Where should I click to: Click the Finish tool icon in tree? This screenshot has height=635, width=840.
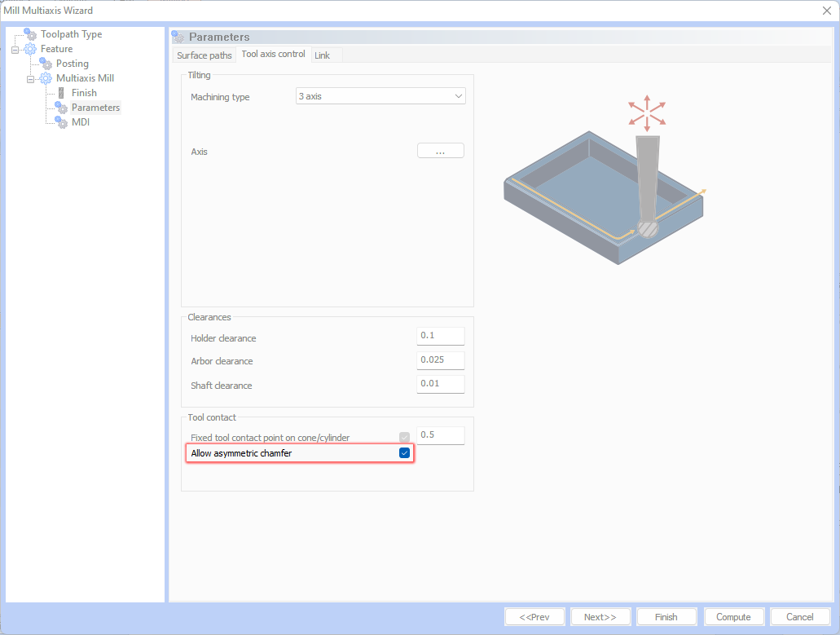(61, 93)
